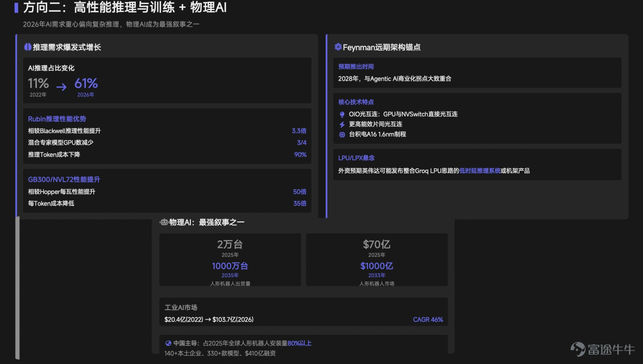The image size is (643, 364).
Task: Select the figure 2万台
Action: click(230, 244)
